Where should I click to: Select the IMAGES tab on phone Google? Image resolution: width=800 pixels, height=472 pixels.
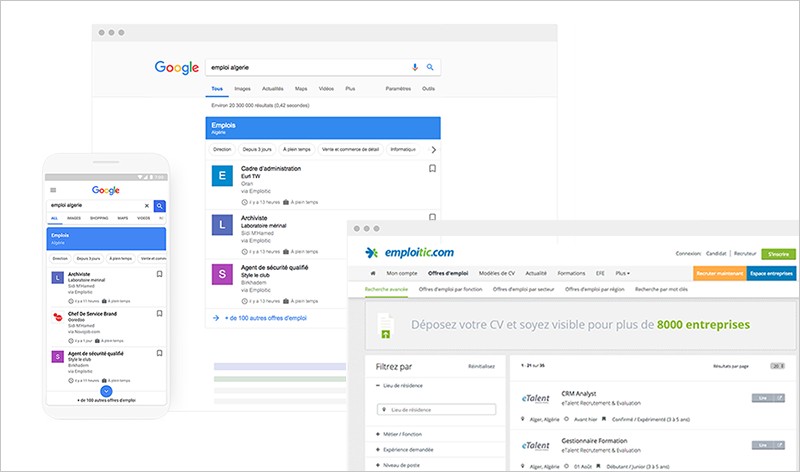[74, 218]
